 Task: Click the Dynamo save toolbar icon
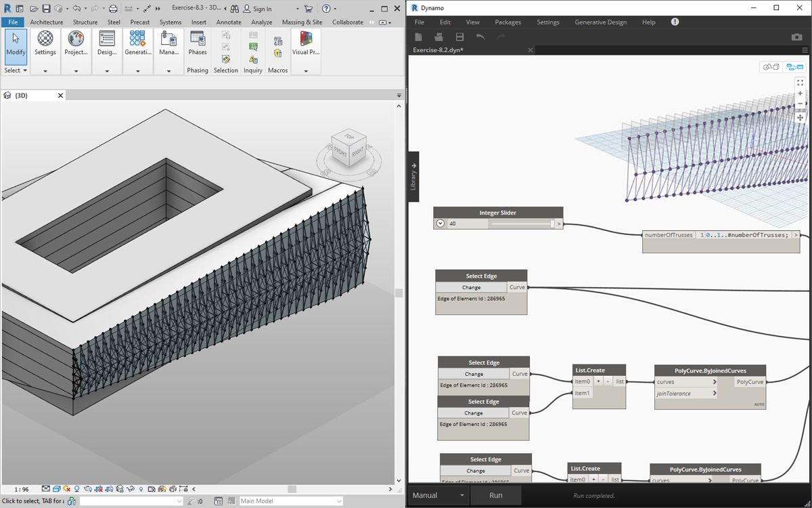pyautogui.click(x=459, y=37)
